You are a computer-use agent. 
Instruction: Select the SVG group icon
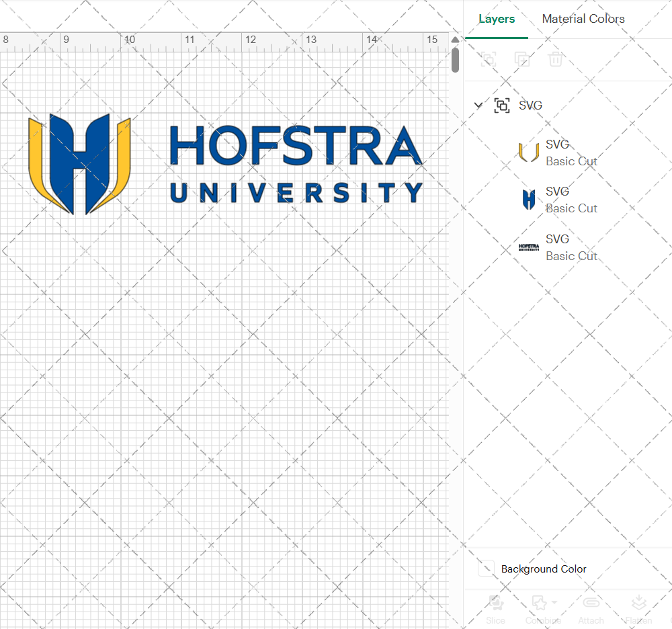point(502,106)
